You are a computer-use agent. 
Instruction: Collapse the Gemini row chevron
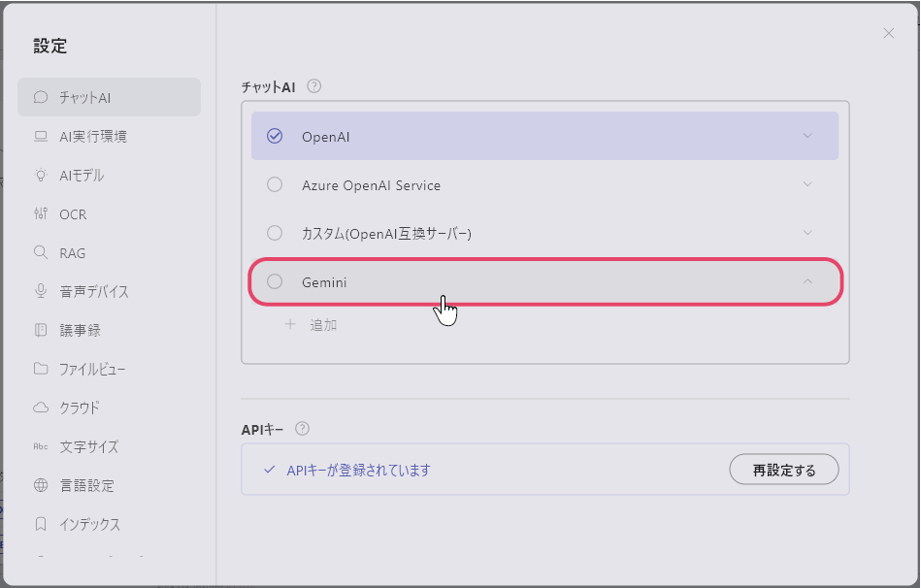pyautogui.click(x=807, y=281)
